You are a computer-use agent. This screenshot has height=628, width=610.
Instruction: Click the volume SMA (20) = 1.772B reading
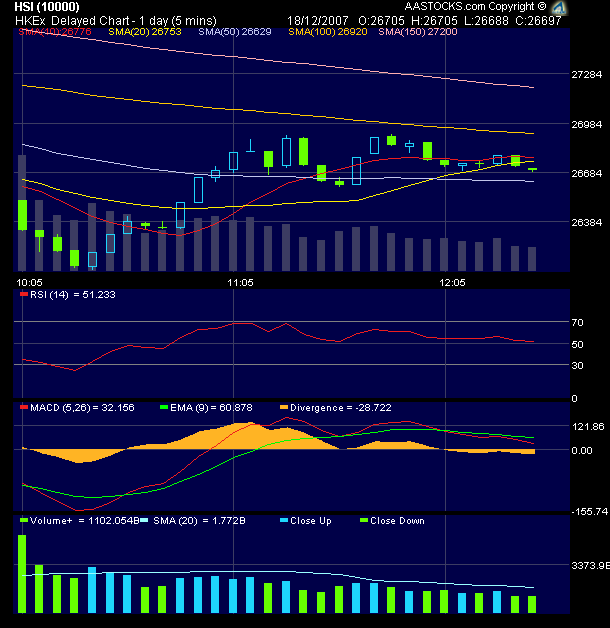pyautogui.click(x=199, y=521)
